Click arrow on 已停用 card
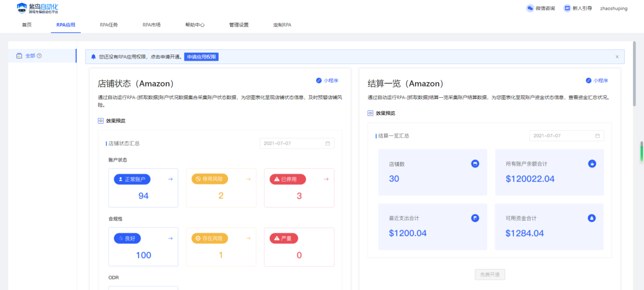 [326, 179]
